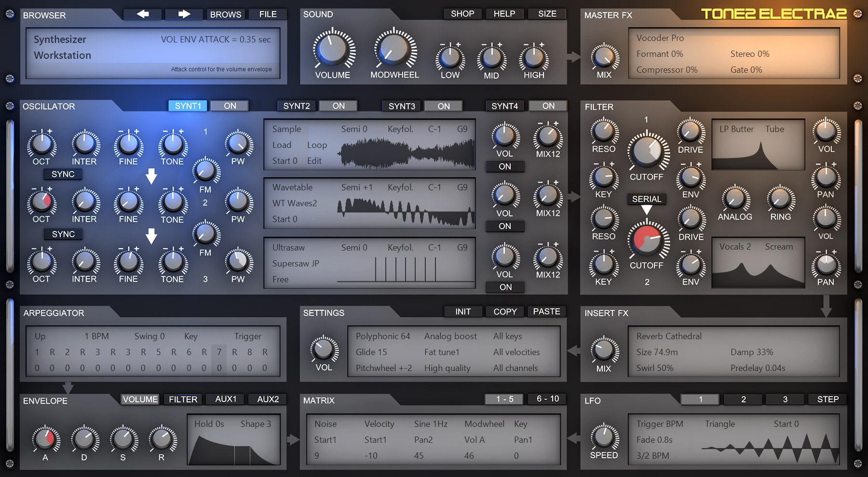
Task: Enable SYNC on oscillator 1
Action: (x=63, y=174)
